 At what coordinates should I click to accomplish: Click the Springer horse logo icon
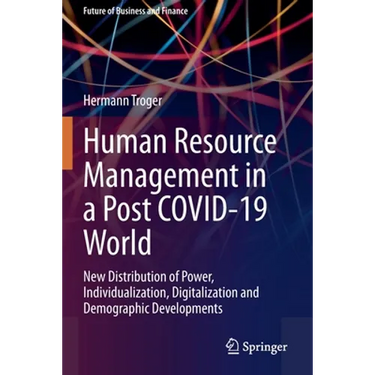pyautogui.click(x=232, y=346)
